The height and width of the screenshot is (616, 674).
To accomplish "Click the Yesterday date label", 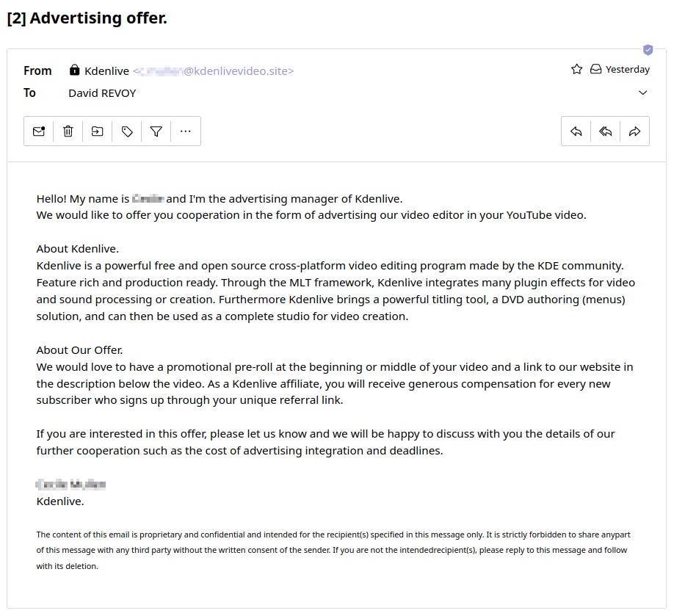I will point(628,70).
